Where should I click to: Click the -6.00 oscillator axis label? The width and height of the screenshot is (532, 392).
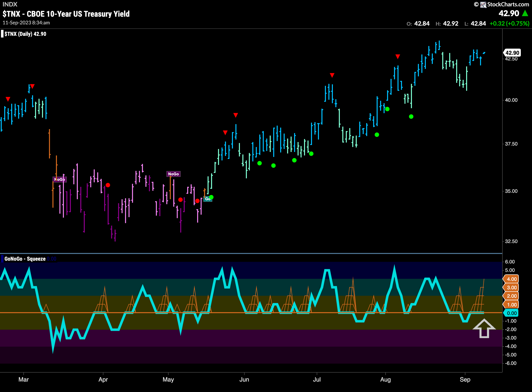(511, 363)
